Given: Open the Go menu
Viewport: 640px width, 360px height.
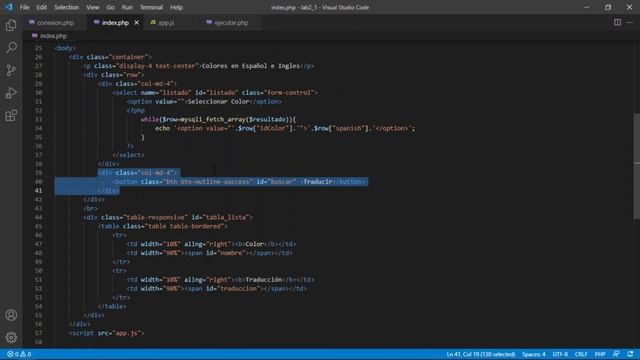Looking at the screenshot, I should click(x=110, y=7).
